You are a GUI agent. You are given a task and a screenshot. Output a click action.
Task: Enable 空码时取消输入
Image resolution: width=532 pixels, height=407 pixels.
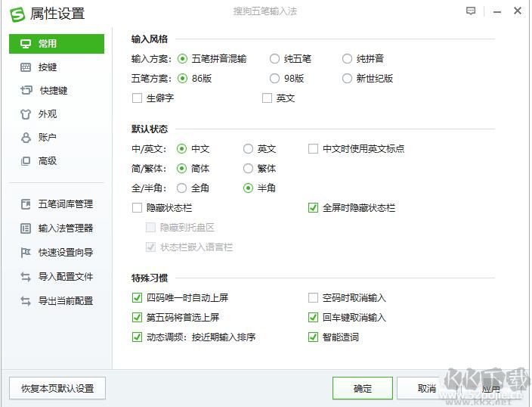313,298
